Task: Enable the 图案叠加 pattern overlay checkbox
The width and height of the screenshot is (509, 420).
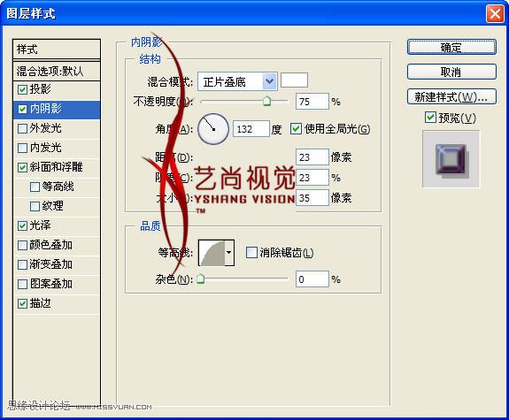Action: (22, 284)
